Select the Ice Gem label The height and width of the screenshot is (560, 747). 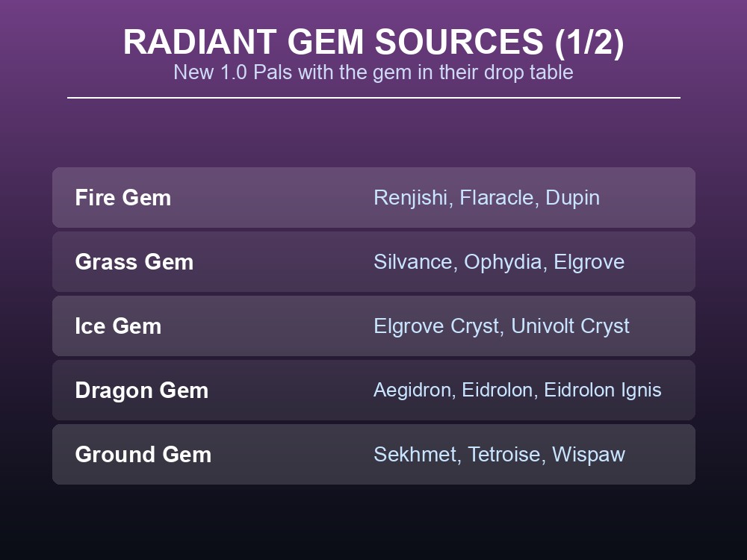click(118, 326)
